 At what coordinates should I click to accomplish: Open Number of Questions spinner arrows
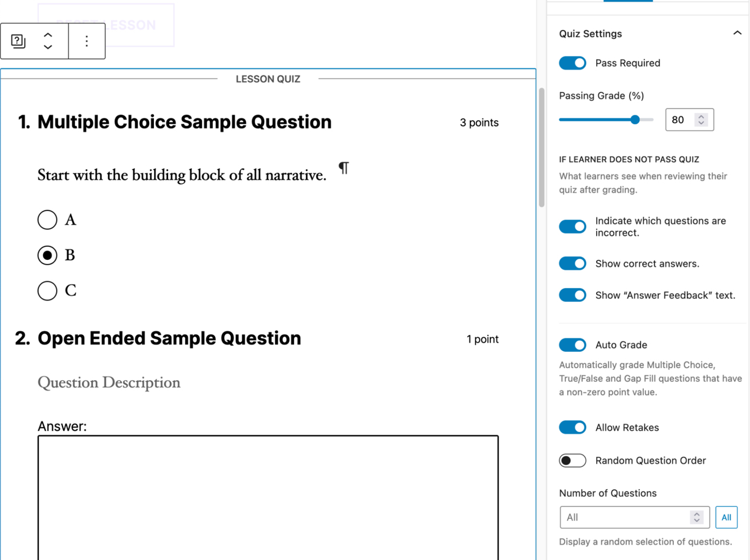pos(697,517)
